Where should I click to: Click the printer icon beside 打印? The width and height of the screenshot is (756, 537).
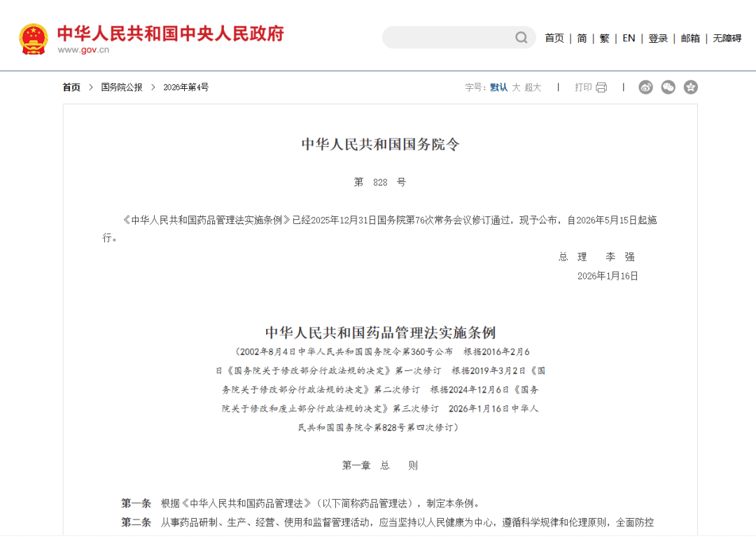click(602, 87)
